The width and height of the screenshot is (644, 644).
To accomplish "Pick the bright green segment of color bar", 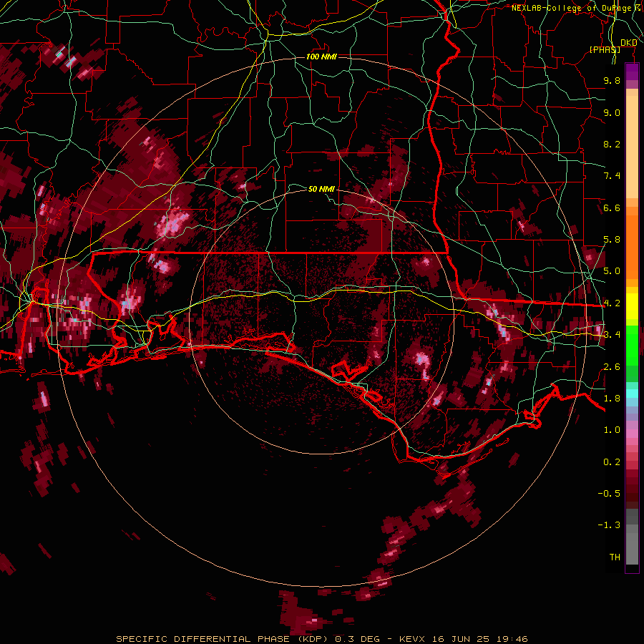I will coord(632,346).
